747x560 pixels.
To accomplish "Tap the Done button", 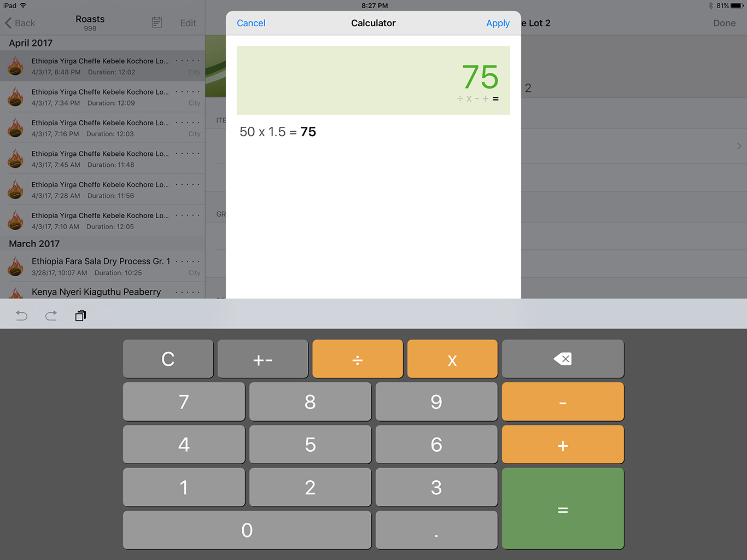I will 724,23.
